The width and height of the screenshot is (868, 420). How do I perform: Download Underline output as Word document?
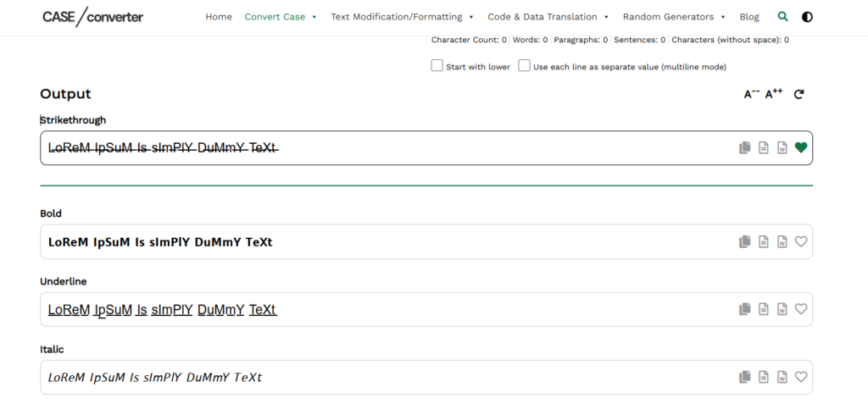click(x=782, y=309)
